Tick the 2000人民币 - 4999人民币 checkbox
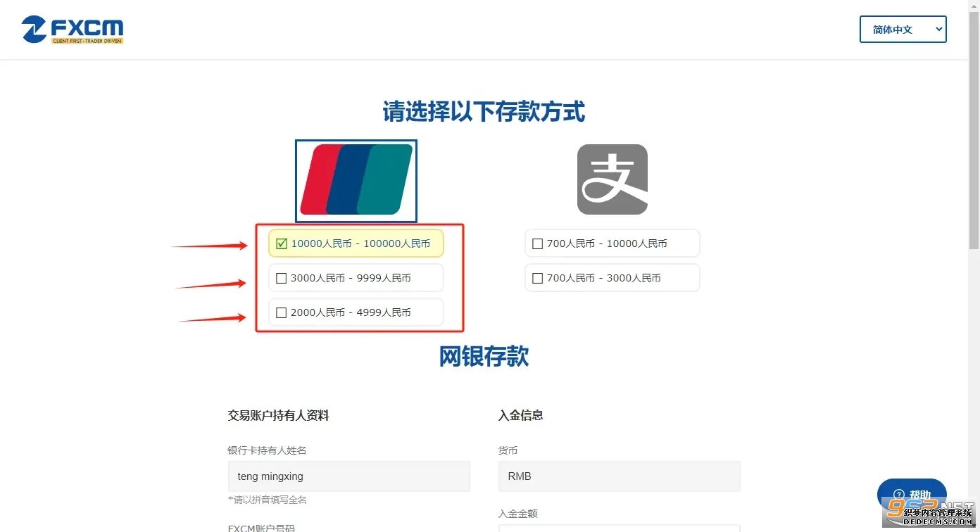The width and height of the screenshot is (980, 532). coord(282,312)
